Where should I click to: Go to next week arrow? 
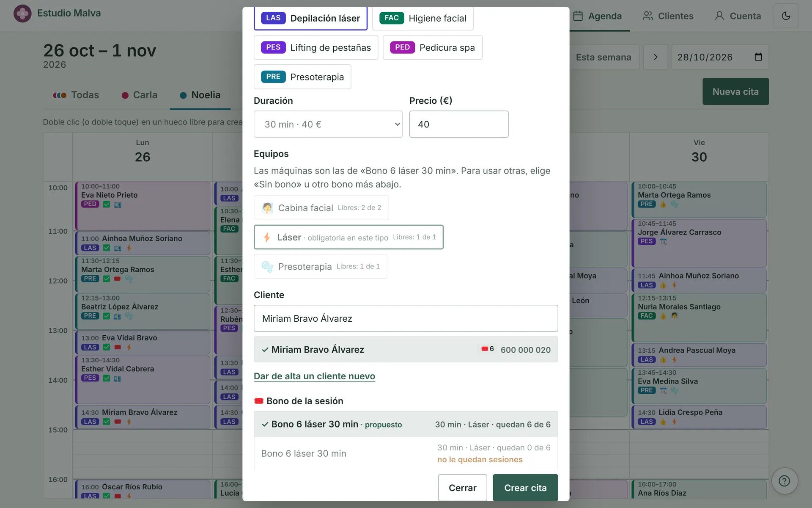coord(656,57)
